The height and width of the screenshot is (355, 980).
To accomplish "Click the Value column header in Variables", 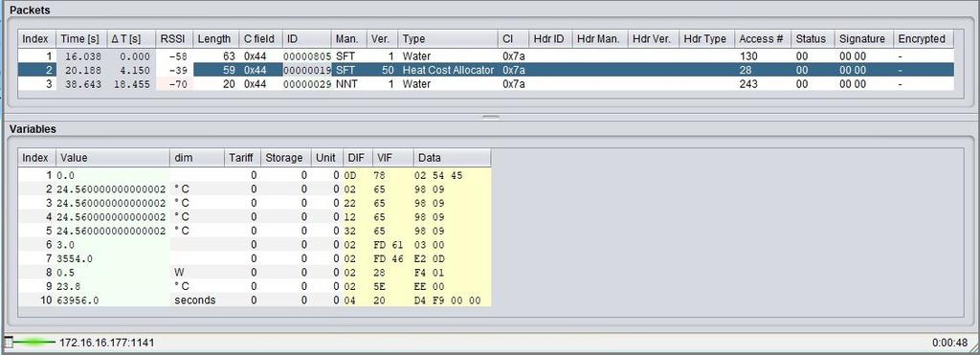I will point(113,158).
